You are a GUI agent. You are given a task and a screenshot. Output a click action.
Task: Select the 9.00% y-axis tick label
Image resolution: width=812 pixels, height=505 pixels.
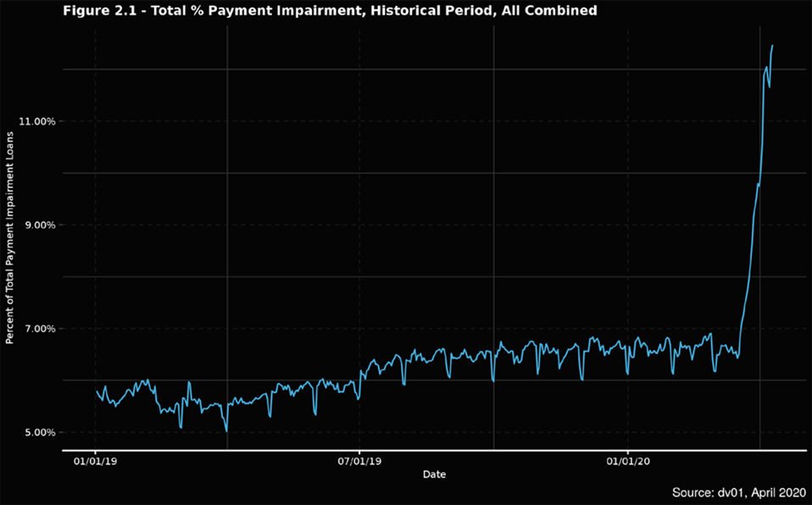point(40,225)
